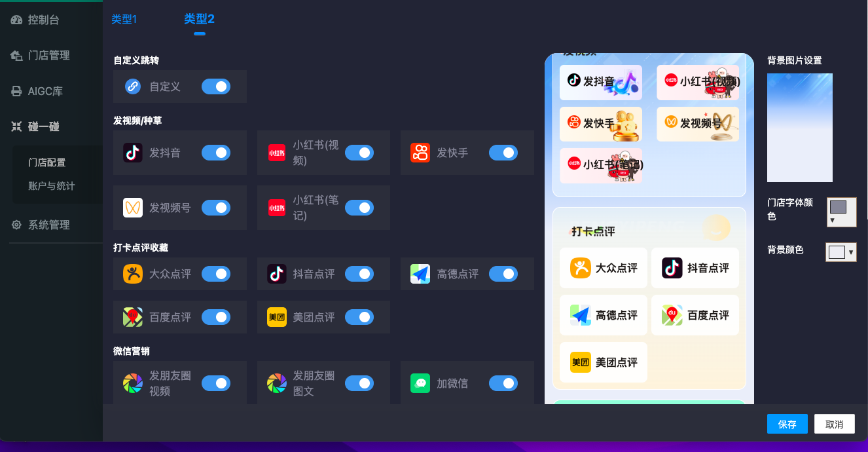Click the TikTok icon in 抖音点评 config row

pos(277,273)
